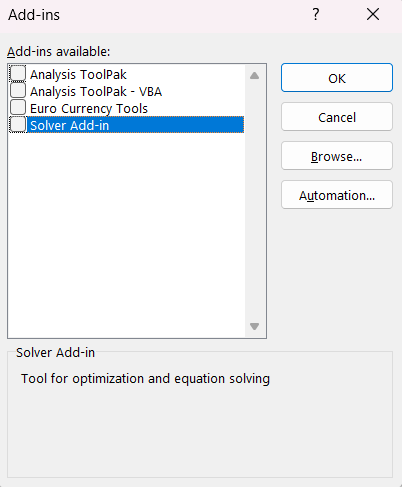
Task: Click the add-ins list scrollbar track
Action: pyautogui.click(x=254, y=201)
